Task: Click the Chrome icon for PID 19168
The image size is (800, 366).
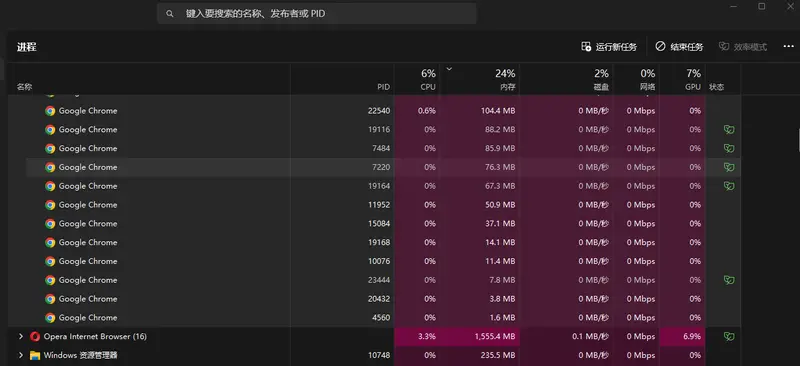Action: point(50,242)
